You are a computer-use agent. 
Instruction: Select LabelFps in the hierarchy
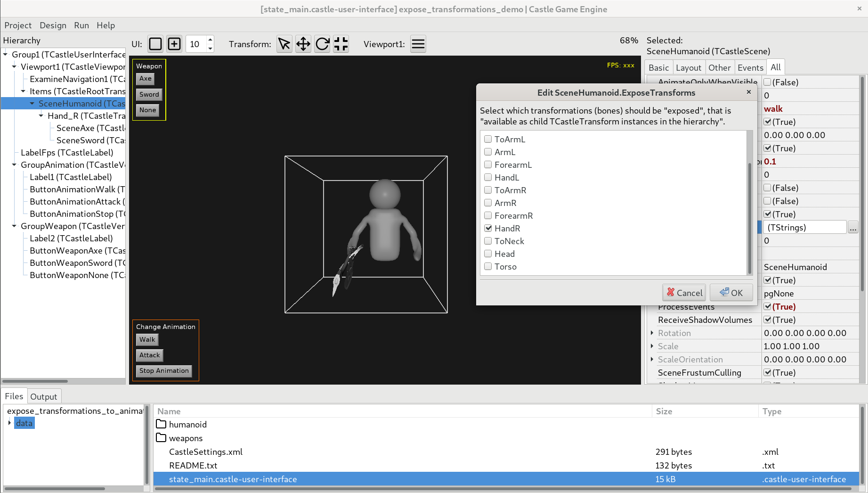67,152
